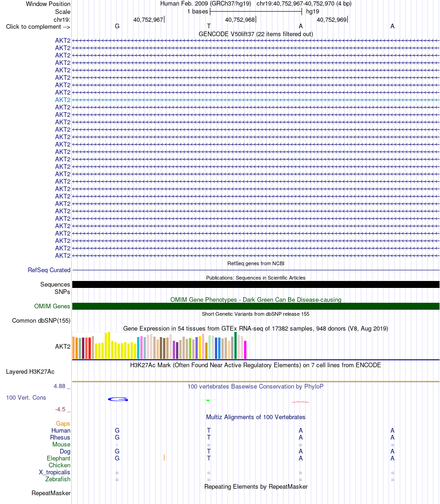Image resolution: width=440 pixels, height=504 pixels.
Task: Click the AKT2 label beside the GTEx chart
Action: [63, 346]
